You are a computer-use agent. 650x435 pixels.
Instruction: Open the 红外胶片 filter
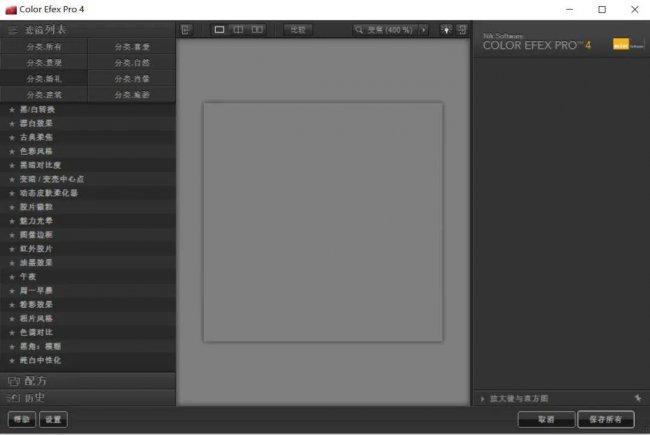(36, 249)
